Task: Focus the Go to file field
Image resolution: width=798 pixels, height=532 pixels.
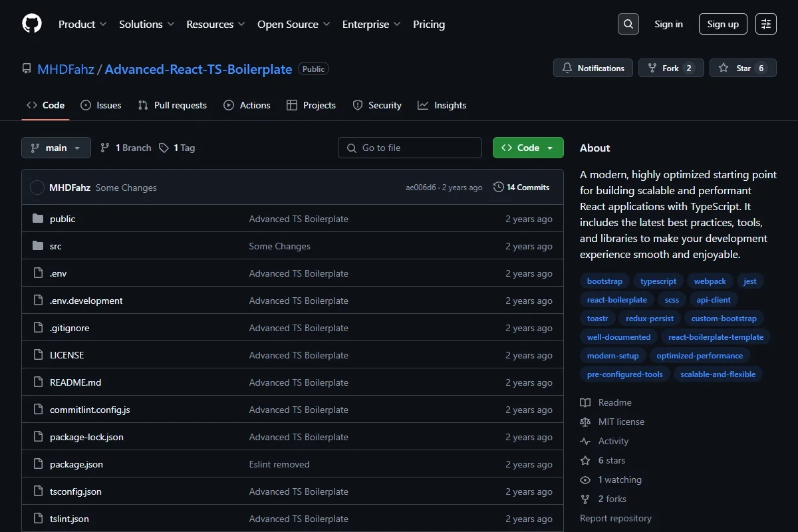Action: [410, 148]
